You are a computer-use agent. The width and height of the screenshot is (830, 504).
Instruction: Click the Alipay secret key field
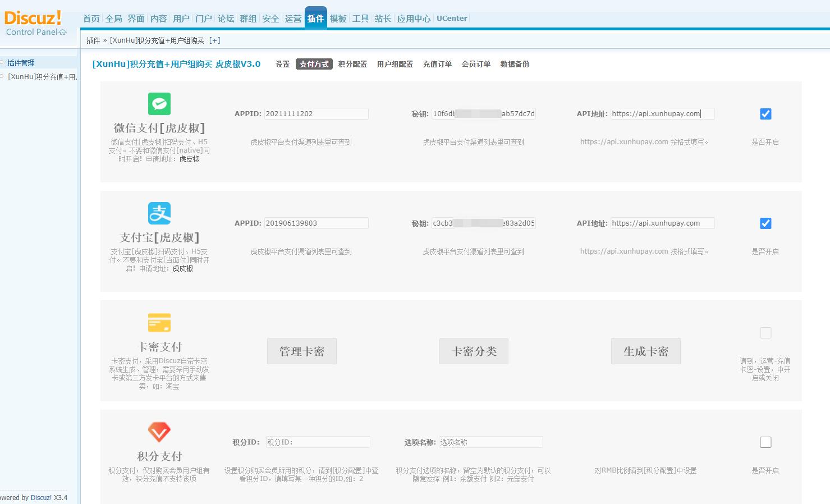coord(484,223)
